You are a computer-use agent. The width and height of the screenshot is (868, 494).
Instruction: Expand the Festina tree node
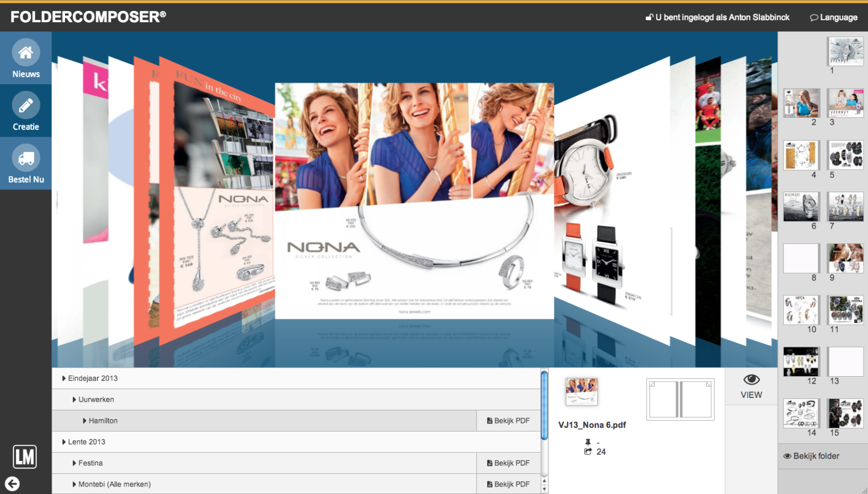tap(74, 463)
